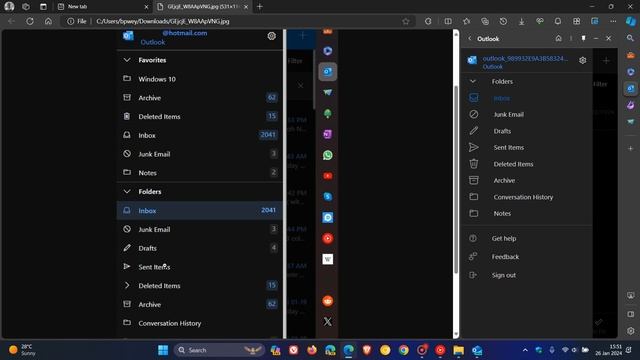
Task: Click the WhatsApp icon in the image sidebar
Action: click(327, 155)
